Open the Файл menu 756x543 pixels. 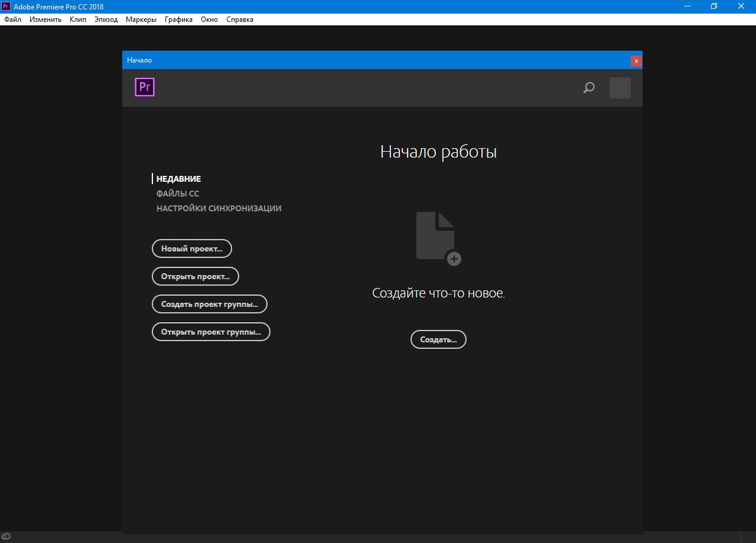pyautogui.click(x=12, y=19)
